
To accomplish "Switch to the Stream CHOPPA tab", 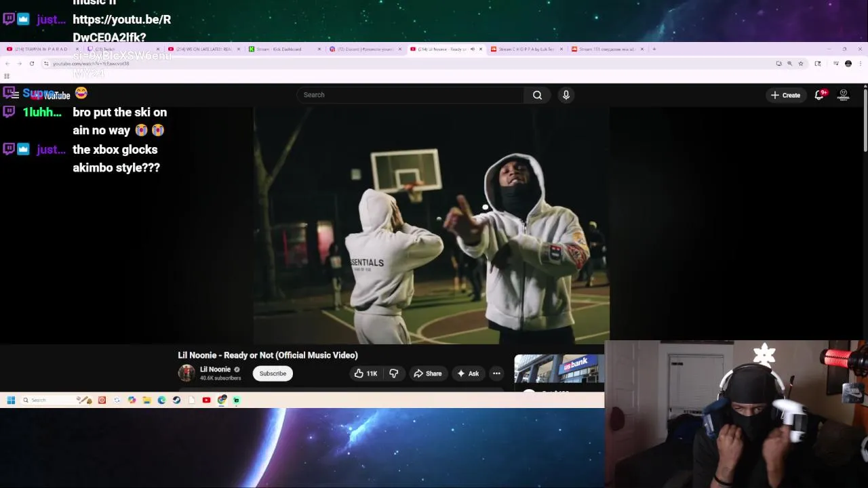I will [526, 49].
